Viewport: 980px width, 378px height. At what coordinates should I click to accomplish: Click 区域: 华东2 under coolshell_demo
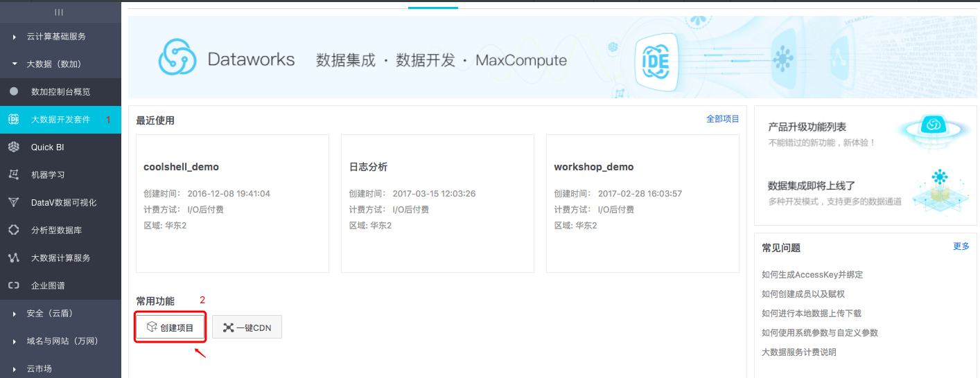click(x=165, y=226)
